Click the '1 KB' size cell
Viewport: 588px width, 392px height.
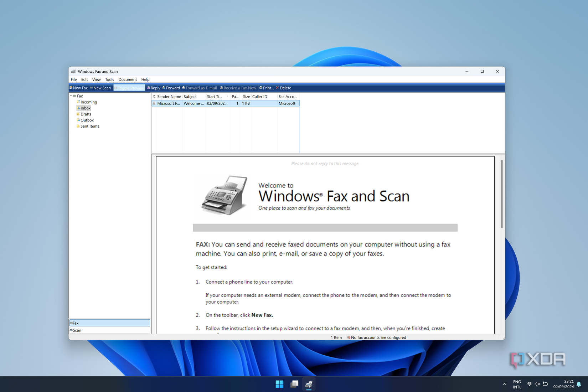[246, 103]
